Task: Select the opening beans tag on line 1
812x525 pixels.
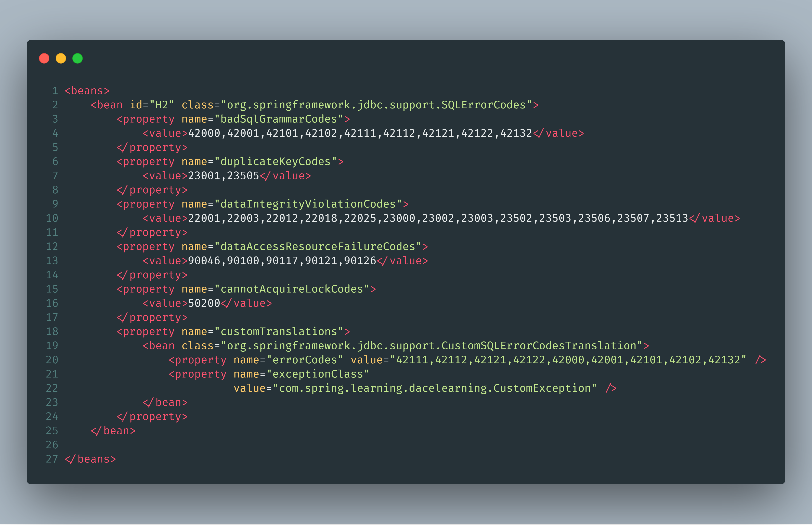Action: tap(87, 91)
